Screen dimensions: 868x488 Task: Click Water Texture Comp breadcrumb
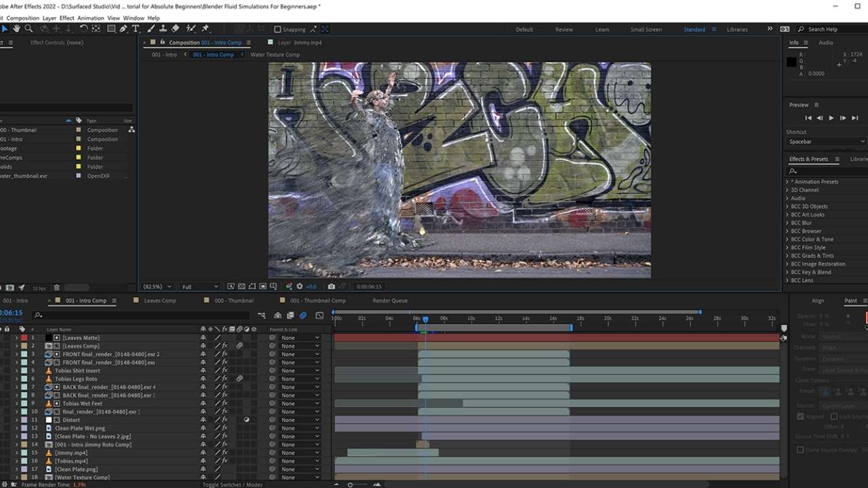click(x=275, y=54)
